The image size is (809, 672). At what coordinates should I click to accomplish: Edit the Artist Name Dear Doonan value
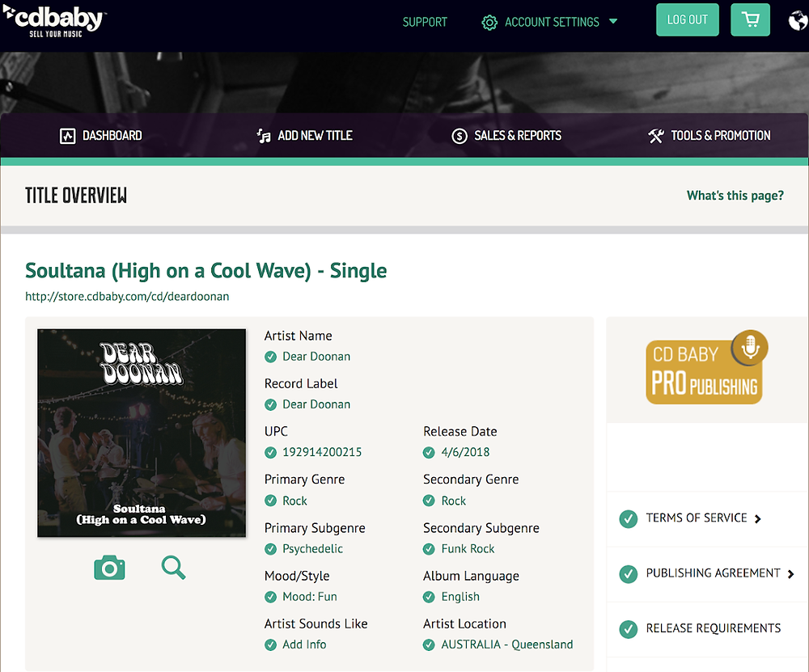[x=316, y=357]
